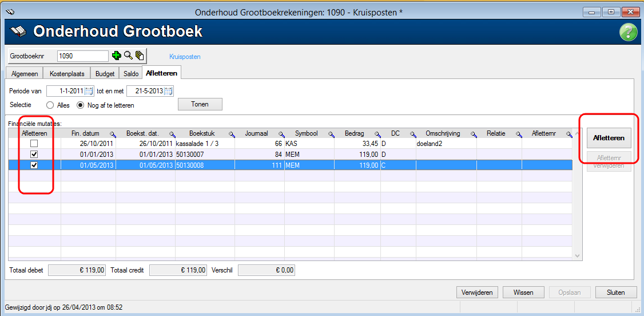The height and width of the screenshot is (316, 644).
Task: Click the bottom Verwijderen button
Action: 477,293
